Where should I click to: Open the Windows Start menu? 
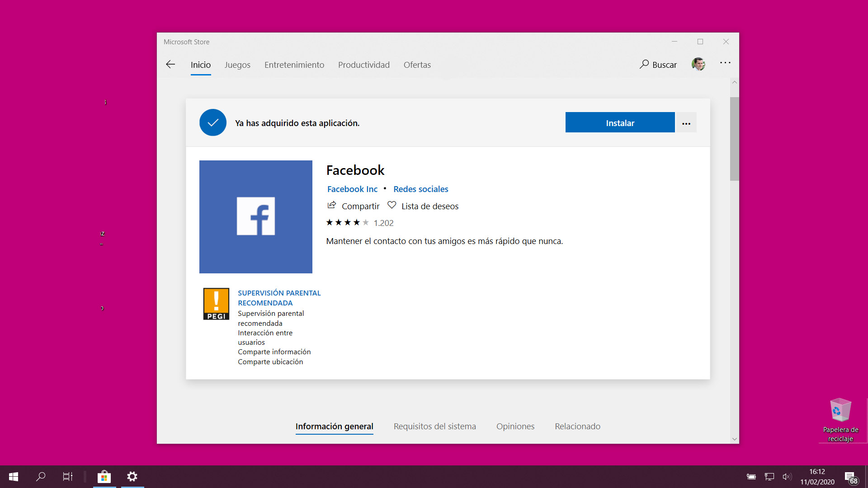14,477
